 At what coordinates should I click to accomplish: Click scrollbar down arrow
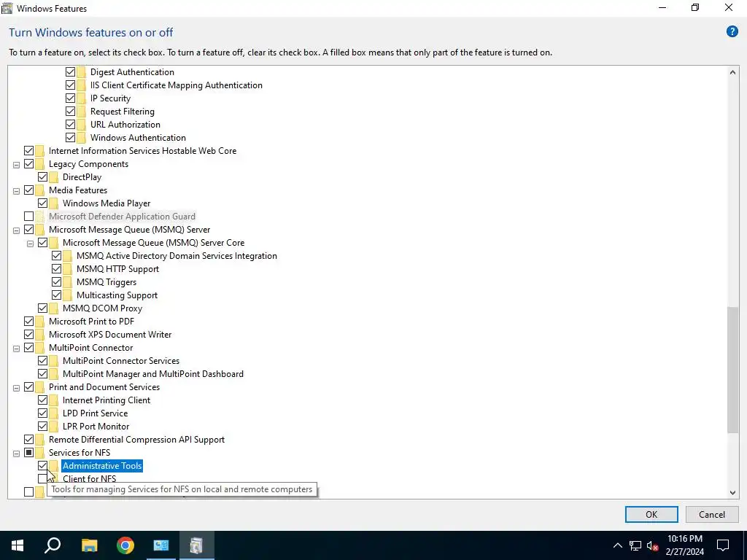(732, 492)
